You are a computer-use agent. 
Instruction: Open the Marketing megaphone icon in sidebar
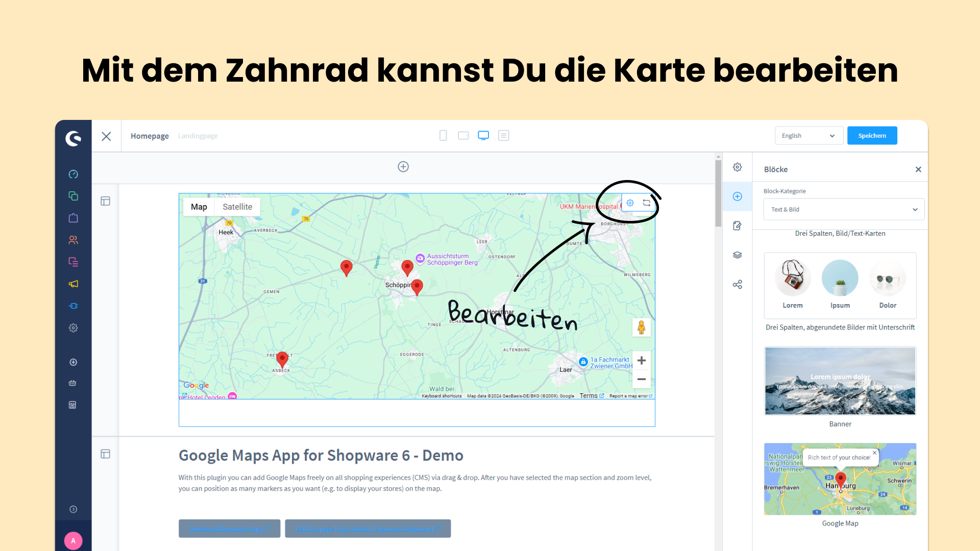pyautogui.click(x=73, y=284)
